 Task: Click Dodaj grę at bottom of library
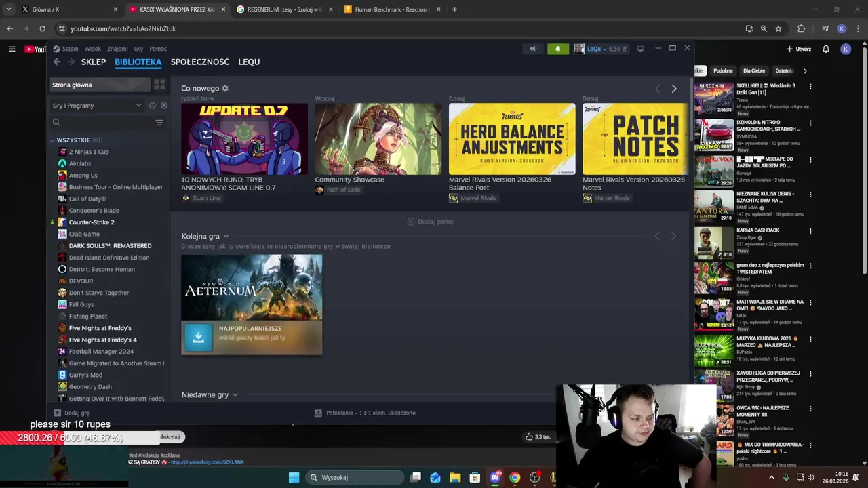click(x=71, y=413)
